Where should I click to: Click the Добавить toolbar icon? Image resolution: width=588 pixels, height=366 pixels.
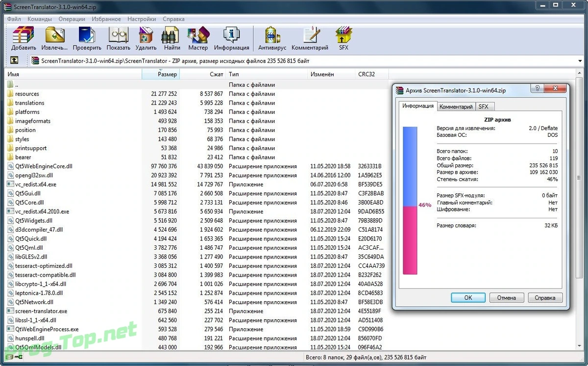[24, 35]
